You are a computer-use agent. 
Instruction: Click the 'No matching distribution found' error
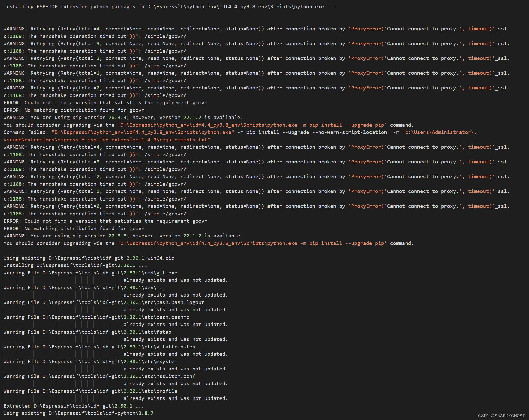(x=74, y=110)
